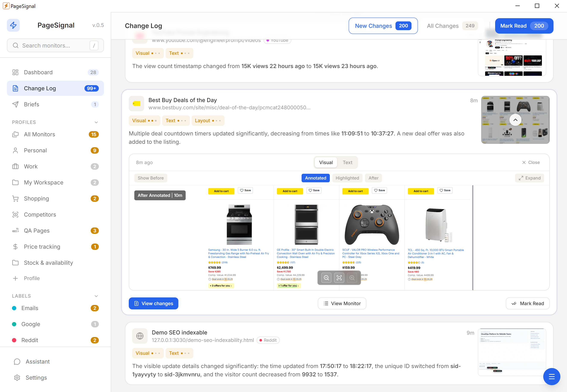
Task: Click the Layout tag on Best Buy card
Action: pos(208,121)
